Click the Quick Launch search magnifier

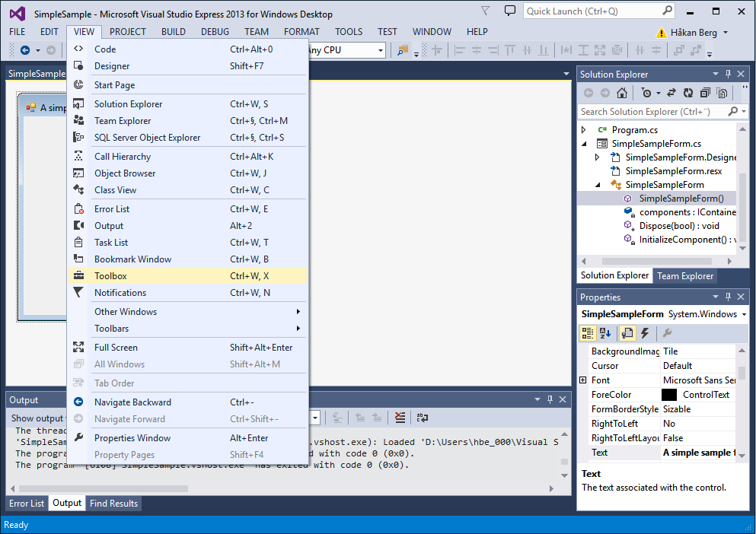click(x=667, y=11)
